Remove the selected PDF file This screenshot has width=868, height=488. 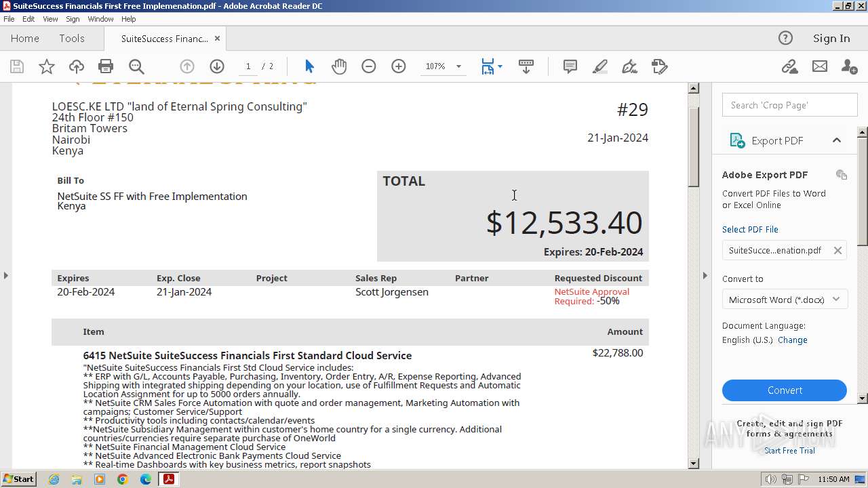[837, 250]
